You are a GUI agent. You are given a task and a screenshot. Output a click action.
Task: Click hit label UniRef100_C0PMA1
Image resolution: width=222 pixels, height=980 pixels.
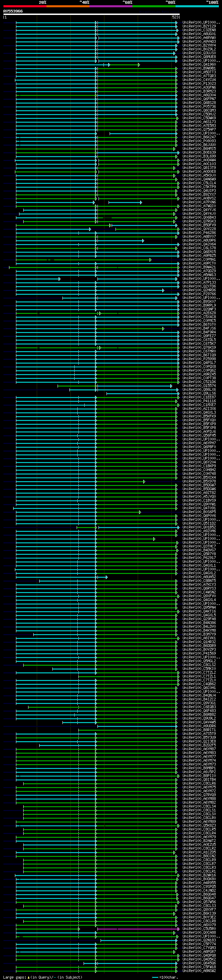[199, 260]
